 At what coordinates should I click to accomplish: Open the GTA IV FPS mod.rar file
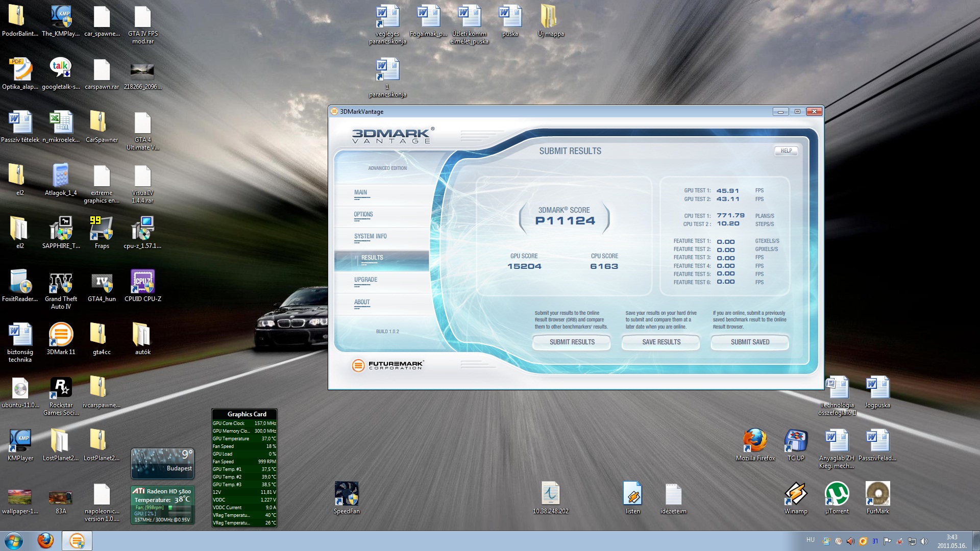tap(143, 24)
